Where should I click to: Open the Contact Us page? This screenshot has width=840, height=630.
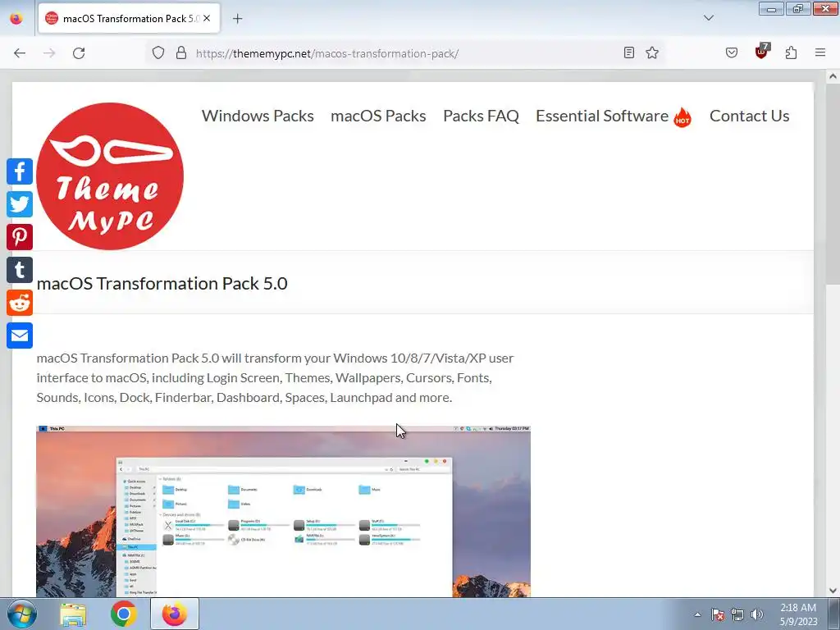pos(750,116)
